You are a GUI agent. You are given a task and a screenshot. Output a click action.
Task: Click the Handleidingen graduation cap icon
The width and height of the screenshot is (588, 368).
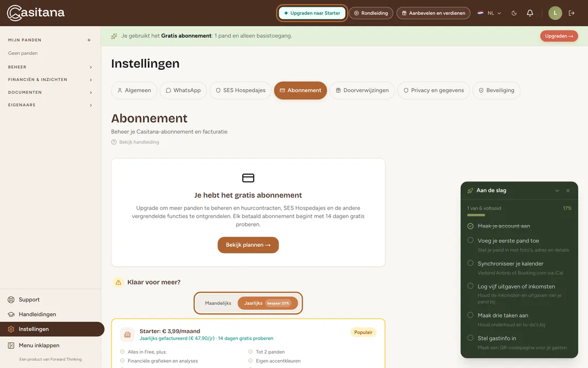11,315
